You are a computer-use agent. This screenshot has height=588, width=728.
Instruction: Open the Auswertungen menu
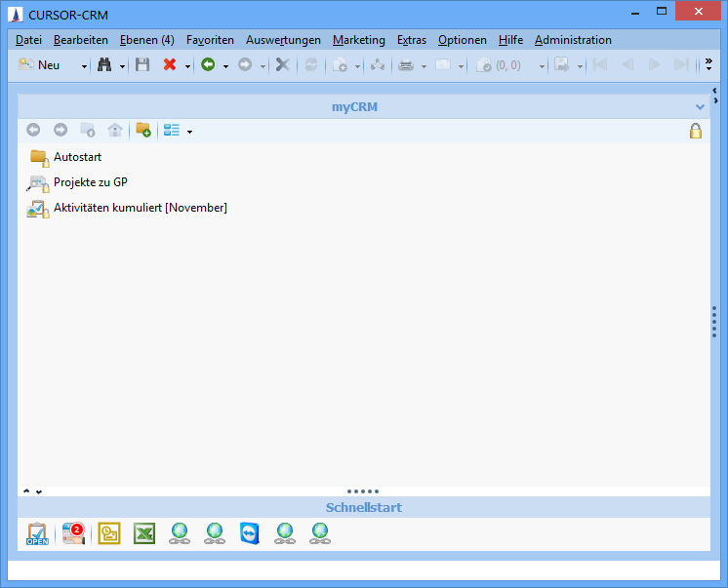pos(283,40)
